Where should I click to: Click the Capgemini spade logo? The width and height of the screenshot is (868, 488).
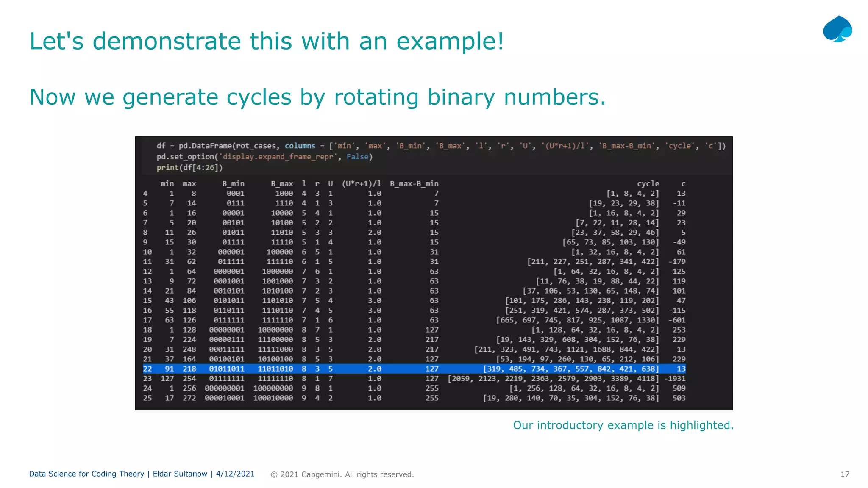(837, 30)
